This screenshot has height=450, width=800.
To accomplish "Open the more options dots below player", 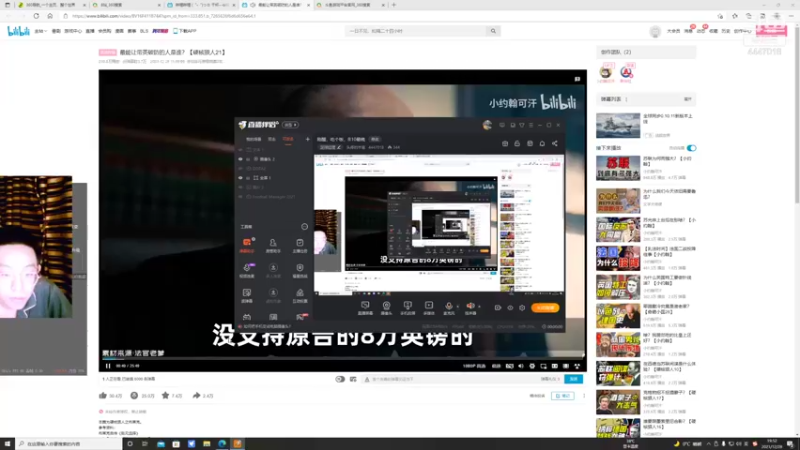I will coord(584,396).
